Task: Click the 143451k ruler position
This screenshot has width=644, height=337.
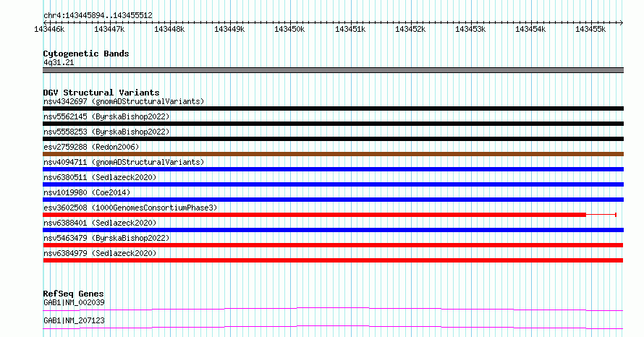Action: click(350, 30)
